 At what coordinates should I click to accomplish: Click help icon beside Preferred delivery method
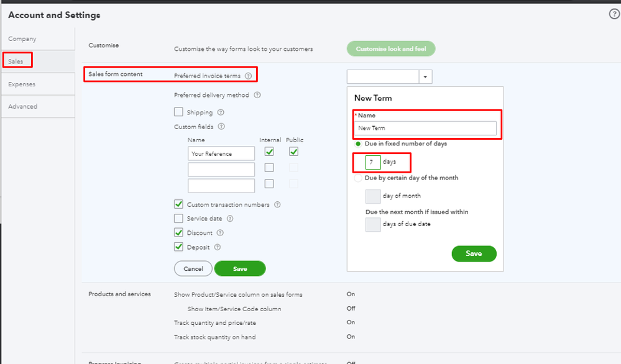257,95
